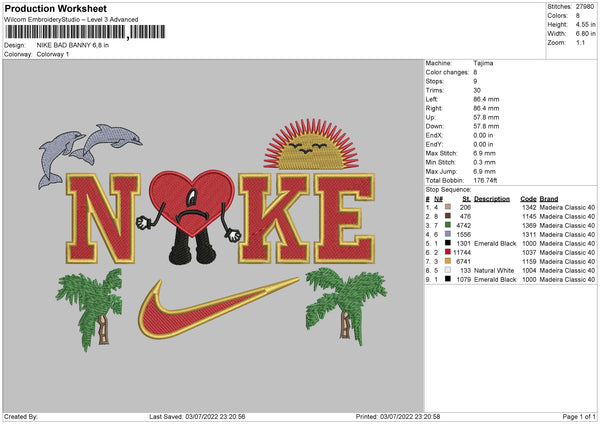Click 'Wilcom EmbroideryStudio – Level 3 Advanced' text
The image size is (600, 424).
(x=71, y=19)
